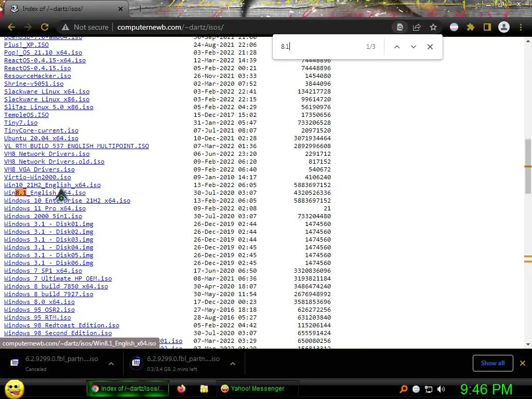The width and height of the screenshot is (532, 399).
Task: Launch Firefox from the taskbar
Action: click(x=181, y=389)
